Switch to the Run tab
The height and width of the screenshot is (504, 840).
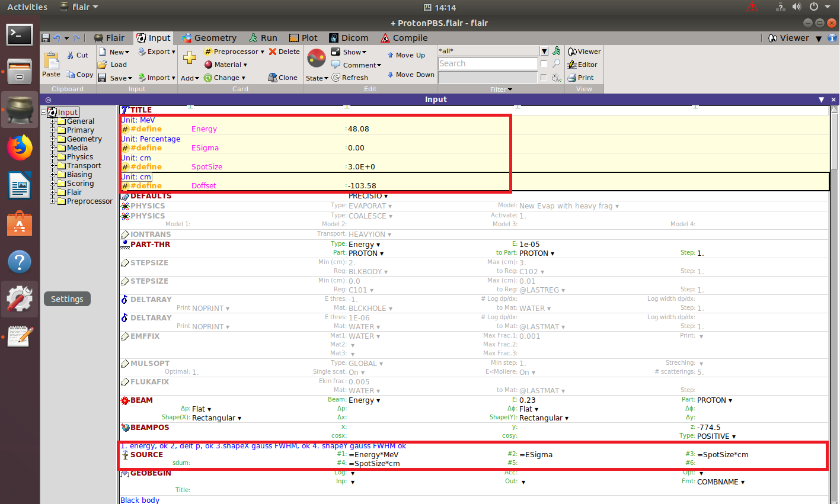pyautogui.click(x=263, y=38)
